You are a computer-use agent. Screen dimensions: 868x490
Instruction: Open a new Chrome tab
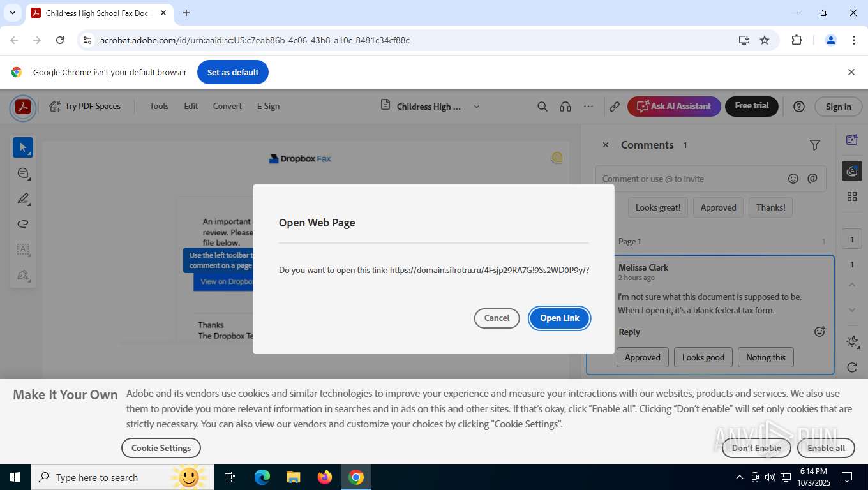(x=186, y=13)
